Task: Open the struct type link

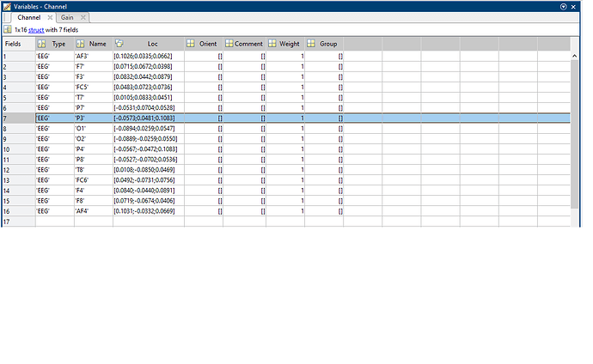Action: tap(36, 30)
